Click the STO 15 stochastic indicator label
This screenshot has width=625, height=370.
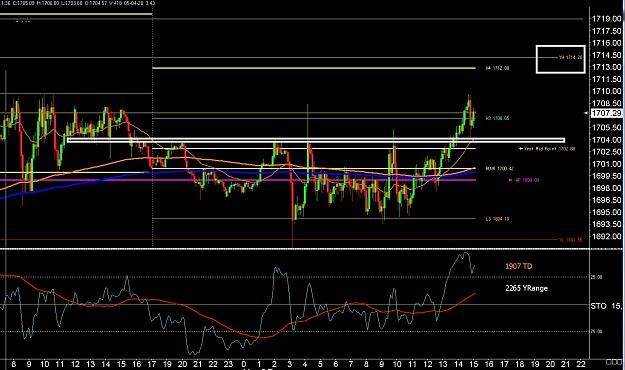(606, 306)
